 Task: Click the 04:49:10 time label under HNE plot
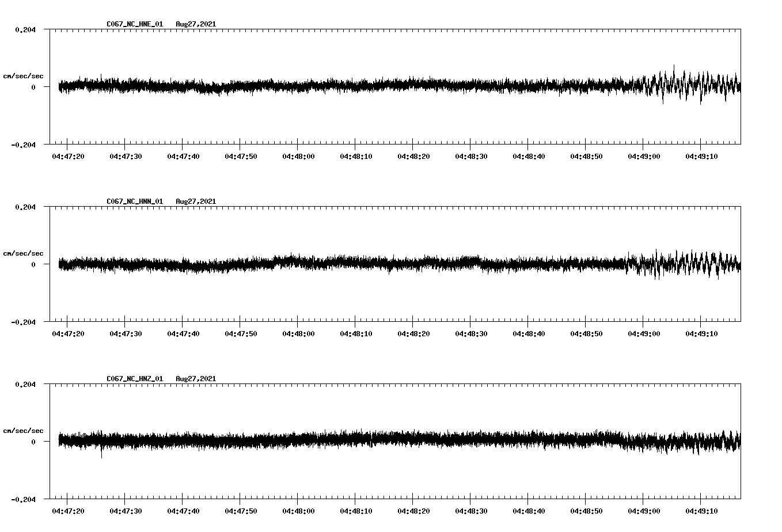click(x=701, y=156)
